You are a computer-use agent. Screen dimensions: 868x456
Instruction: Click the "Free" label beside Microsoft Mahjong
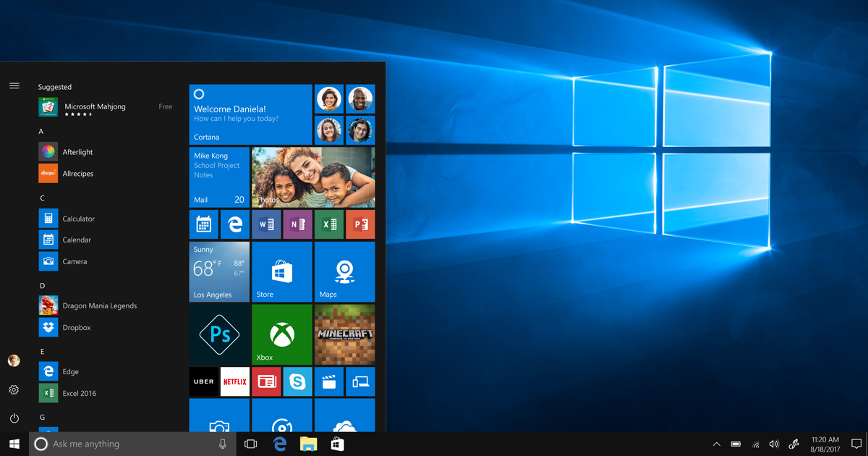pos(166,106)
